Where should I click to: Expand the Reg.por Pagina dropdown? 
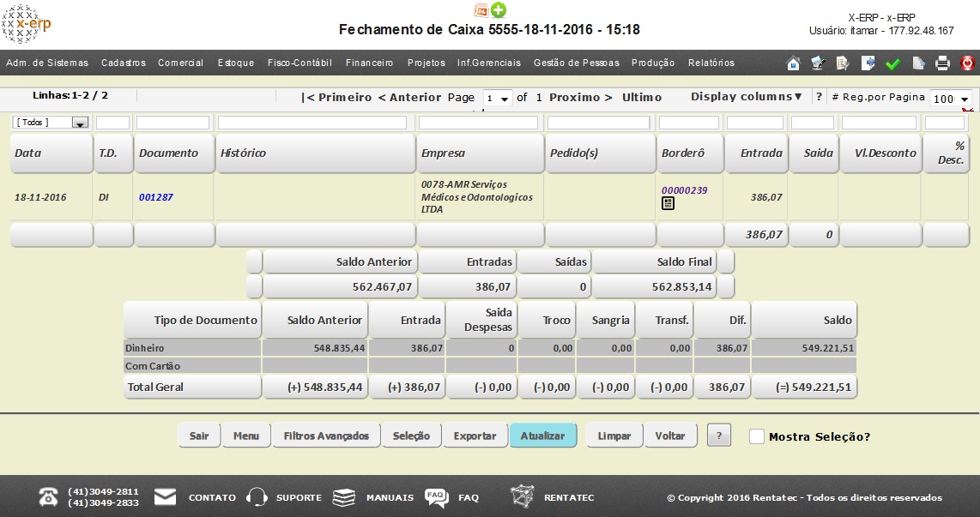pyautogui.click(x=952, y=99)
